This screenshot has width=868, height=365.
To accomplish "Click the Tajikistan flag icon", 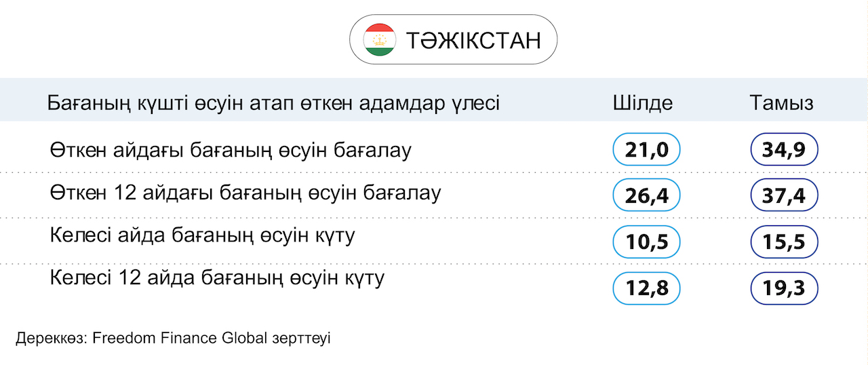I will pos(380,39).
